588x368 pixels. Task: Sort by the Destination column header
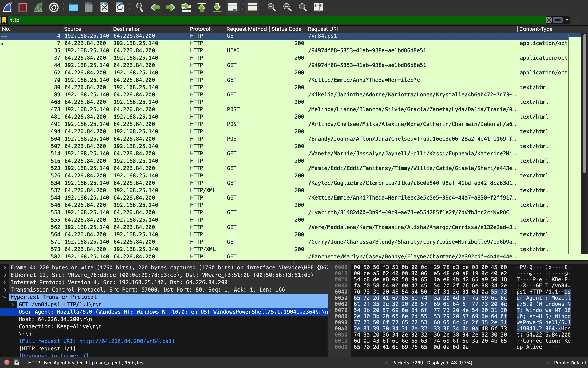pos(149,29)
